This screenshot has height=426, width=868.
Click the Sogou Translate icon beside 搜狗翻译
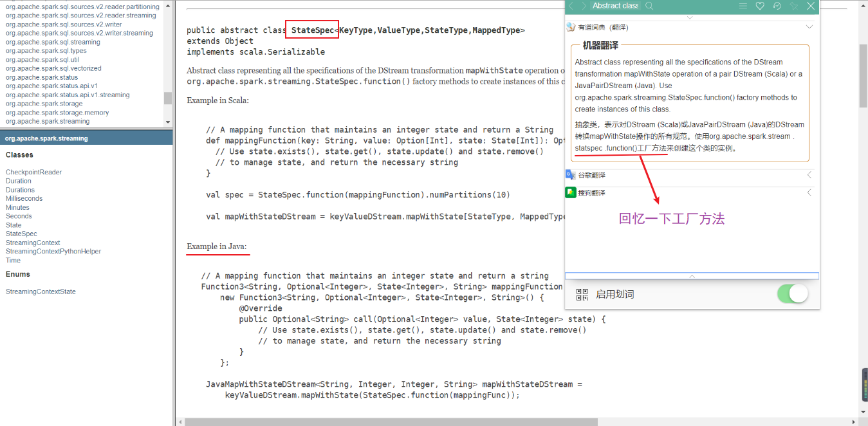click(570, 192)
